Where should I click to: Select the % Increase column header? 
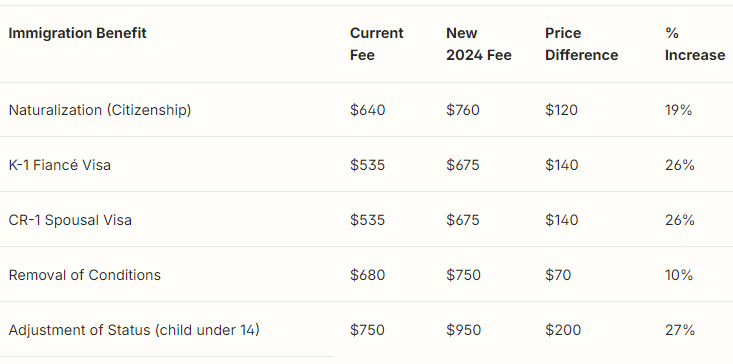pyautogui.click(x=695, y=44)
